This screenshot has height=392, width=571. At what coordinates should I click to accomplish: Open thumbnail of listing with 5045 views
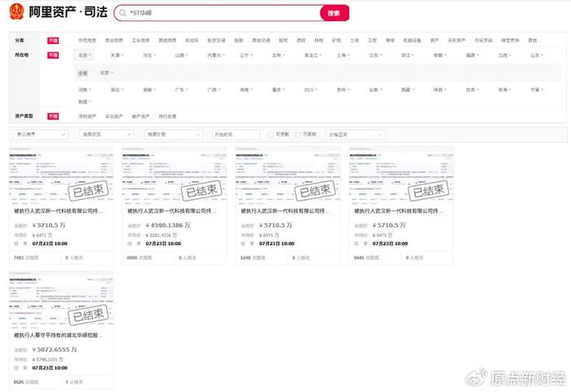[401, 176]
